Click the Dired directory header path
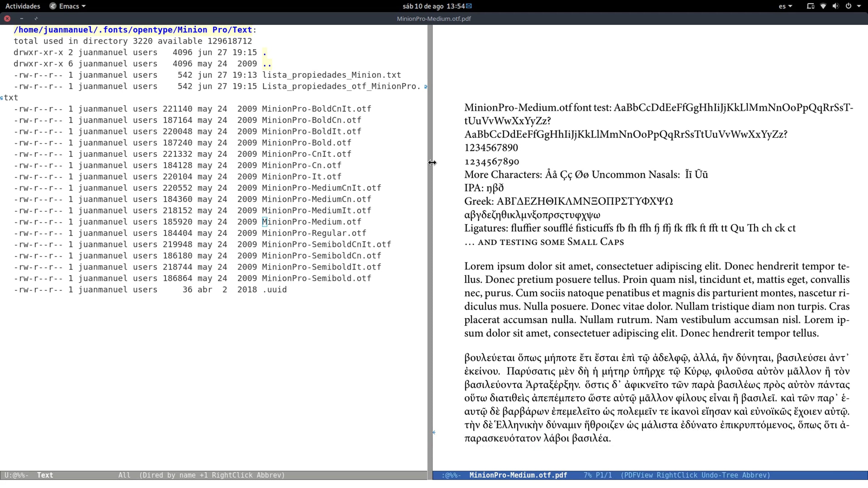 [133, 30]
